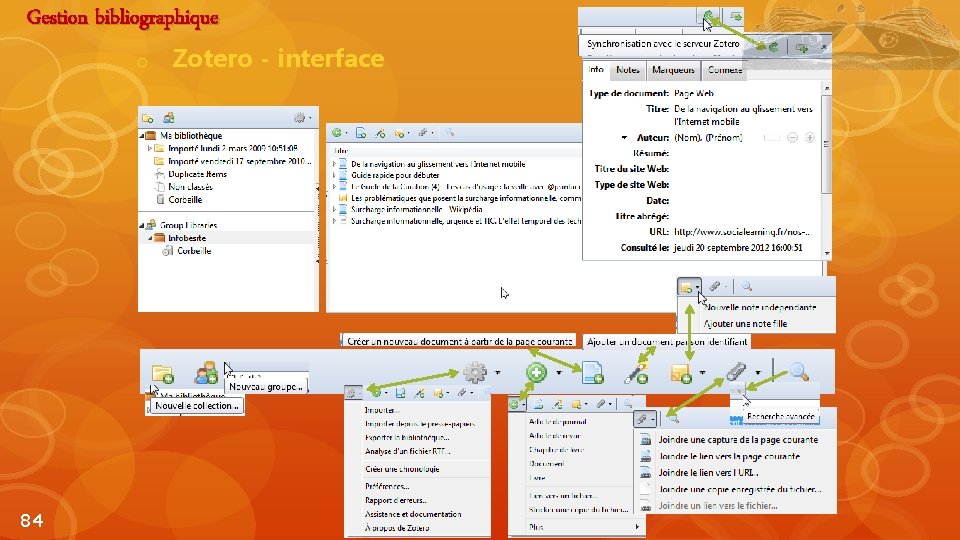
Task: Click the Info pane vertical scrollbar
Action: tap(827, 171)
